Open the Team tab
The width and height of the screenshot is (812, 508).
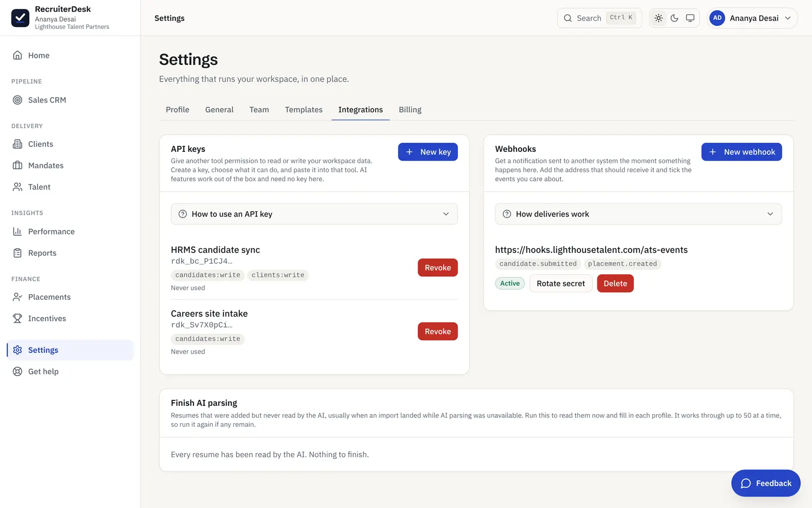259,110
